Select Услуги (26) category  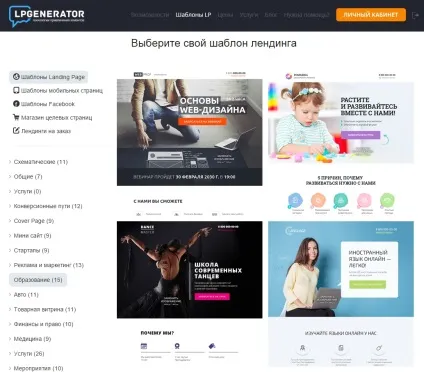pos(29,354)
